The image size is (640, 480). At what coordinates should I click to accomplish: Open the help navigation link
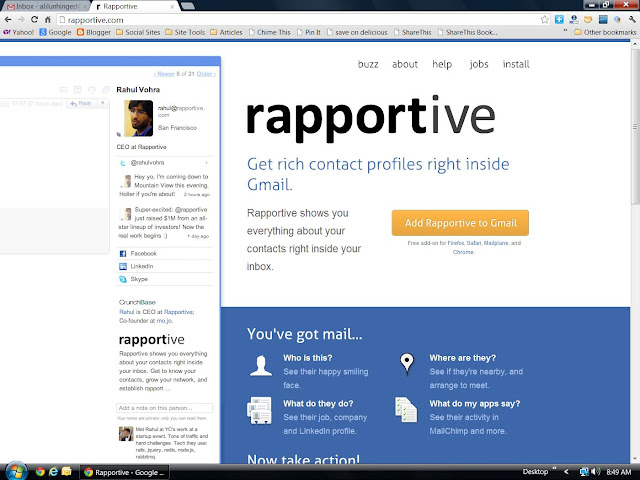tap(442, 64)
